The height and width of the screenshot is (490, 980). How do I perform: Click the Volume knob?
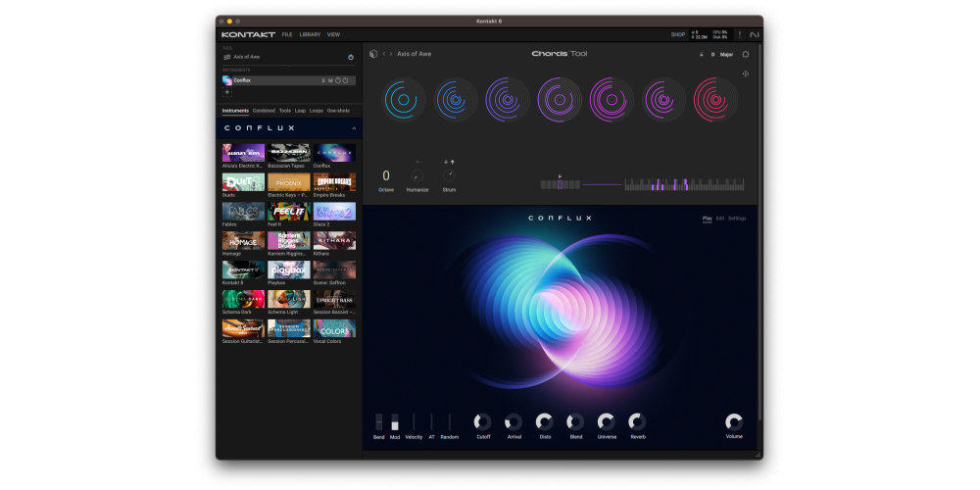click(x=734, y=421)
